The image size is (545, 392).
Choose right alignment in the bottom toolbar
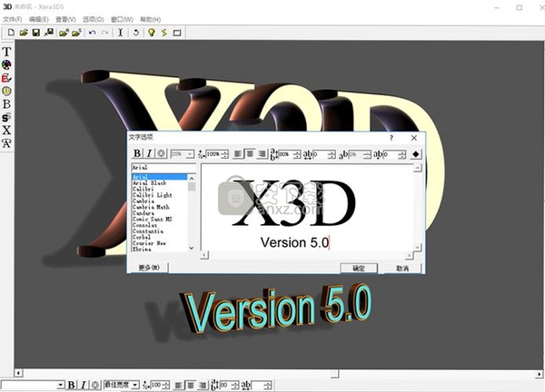tap(203, 385)
